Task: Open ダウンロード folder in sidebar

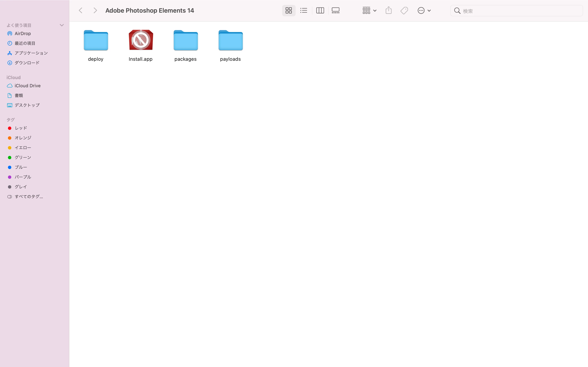Action: coord(27,63)
